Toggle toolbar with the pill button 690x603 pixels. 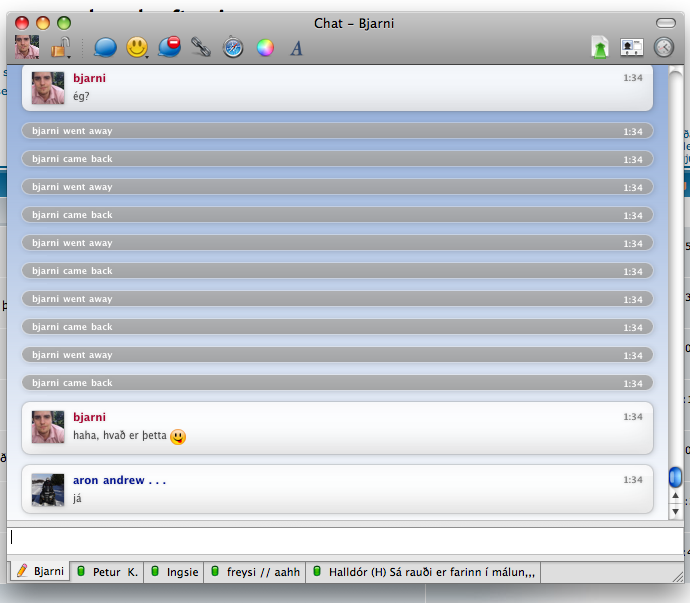point(665,23)
